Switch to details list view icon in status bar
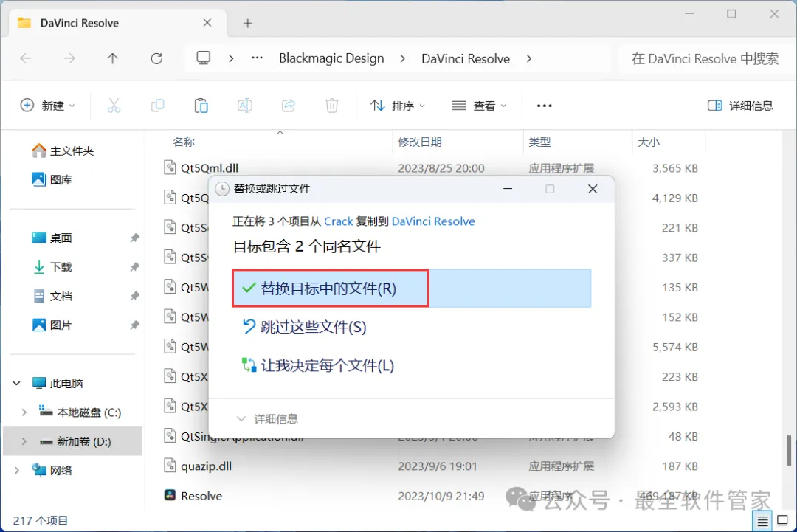 pyautogui.click(x=762, y=521)
